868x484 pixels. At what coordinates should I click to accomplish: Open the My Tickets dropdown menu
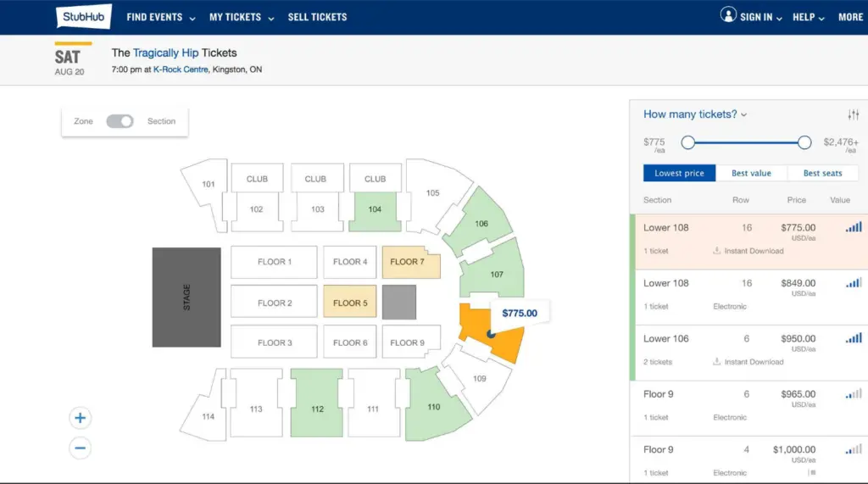pos(242,17)
